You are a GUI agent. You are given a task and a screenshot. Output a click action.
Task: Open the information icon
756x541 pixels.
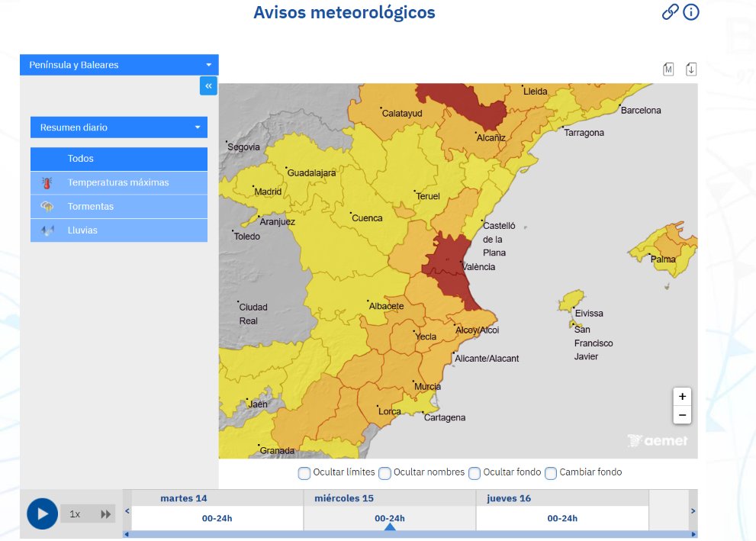tap(691, 11)
